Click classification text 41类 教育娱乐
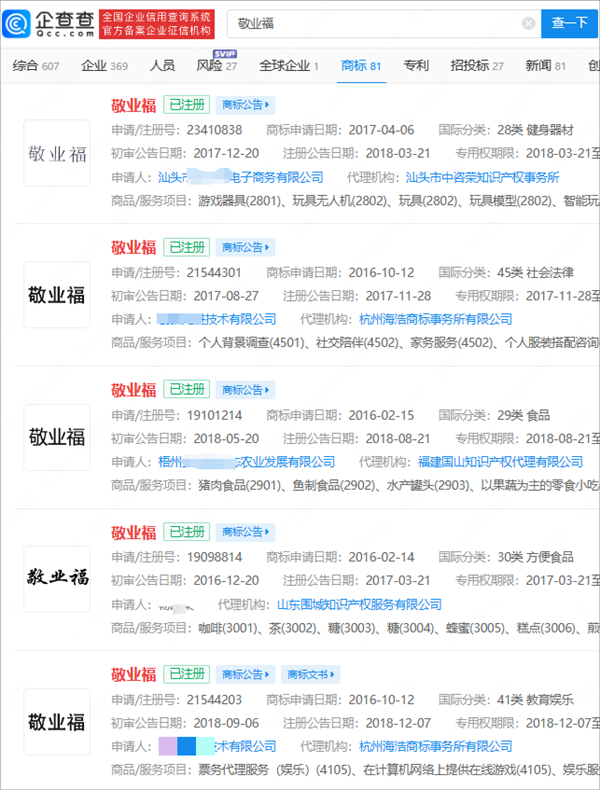 click(x=536, y=700)
